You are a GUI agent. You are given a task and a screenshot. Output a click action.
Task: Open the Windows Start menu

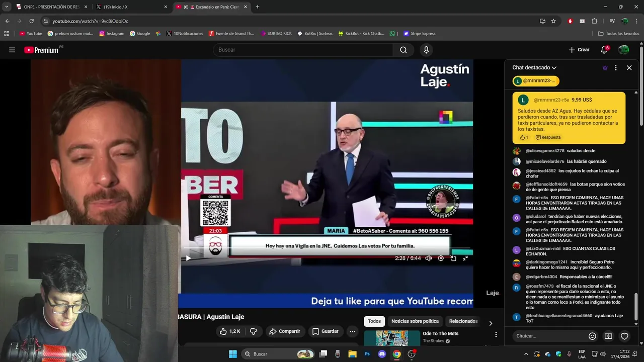[233, 354]
